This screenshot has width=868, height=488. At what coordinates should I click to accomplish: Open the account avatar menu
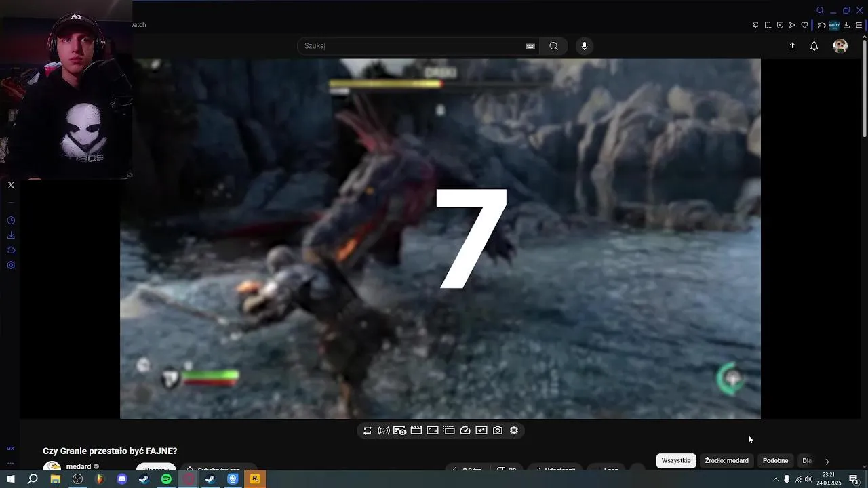click(840, 46)
